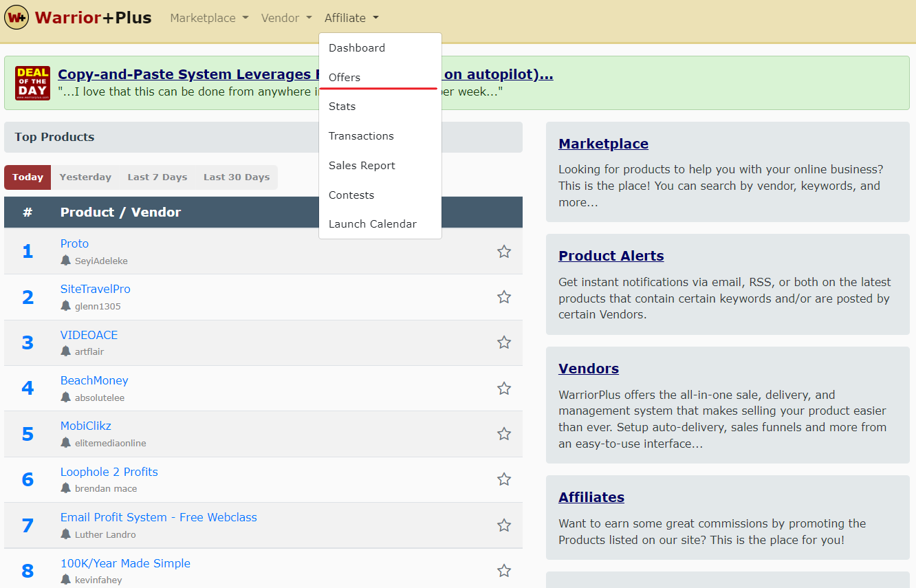The image size is (916, 588).
Task: Go to the MobiClikz product
Action: tap(86, 426)
